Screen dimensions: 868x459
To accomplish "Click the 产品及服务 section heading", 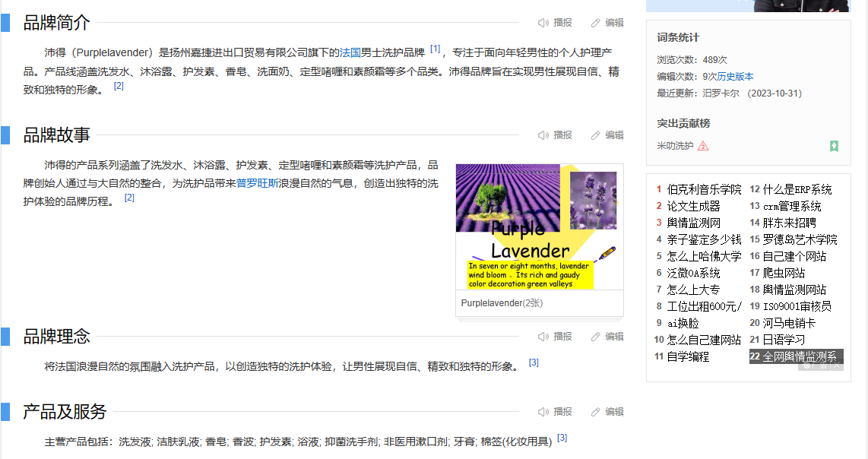I will tap(65, 412).
